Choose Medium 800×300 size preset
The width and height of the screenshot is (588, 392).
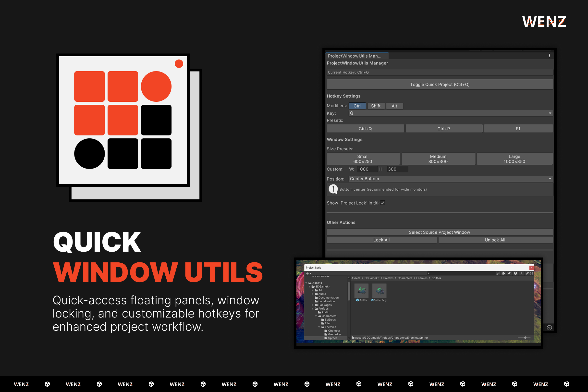[438, 159]
